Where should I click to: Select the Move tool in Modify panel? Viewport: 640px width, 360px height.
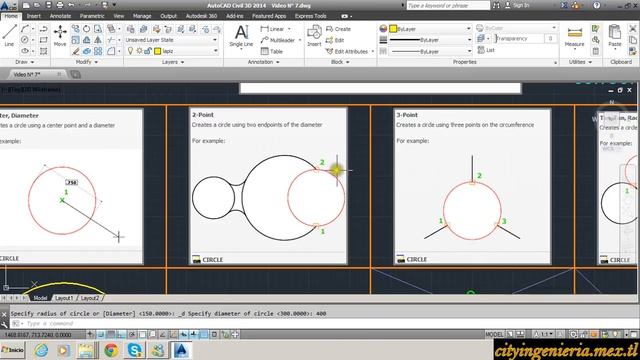pos(60,35)
